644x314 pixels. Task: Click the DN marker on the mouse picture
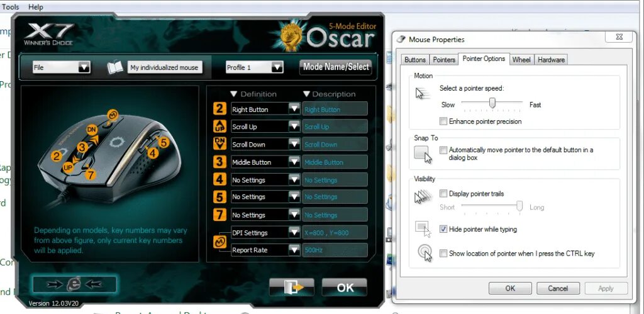tap(92, 130)
